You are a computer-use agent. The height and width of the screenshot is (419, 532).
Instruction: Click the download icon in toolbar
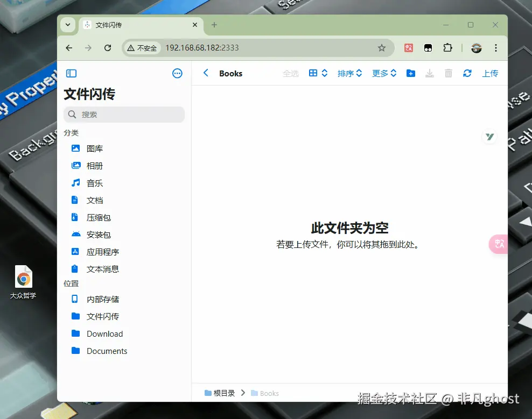(x=430, y=73)
